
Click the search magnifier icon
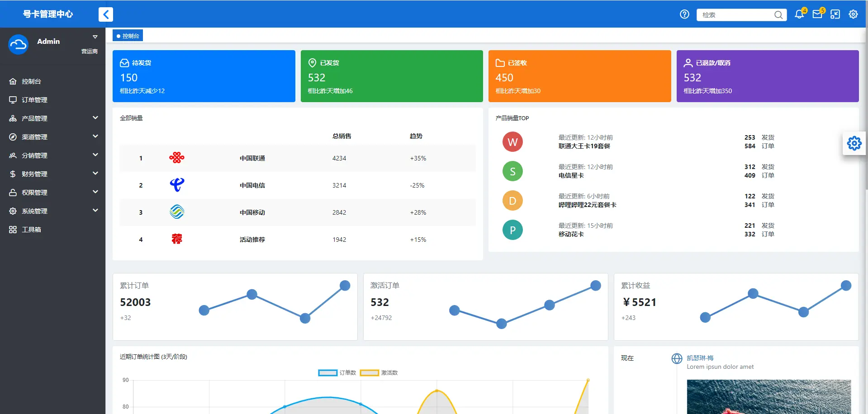(x=778, y=15)
